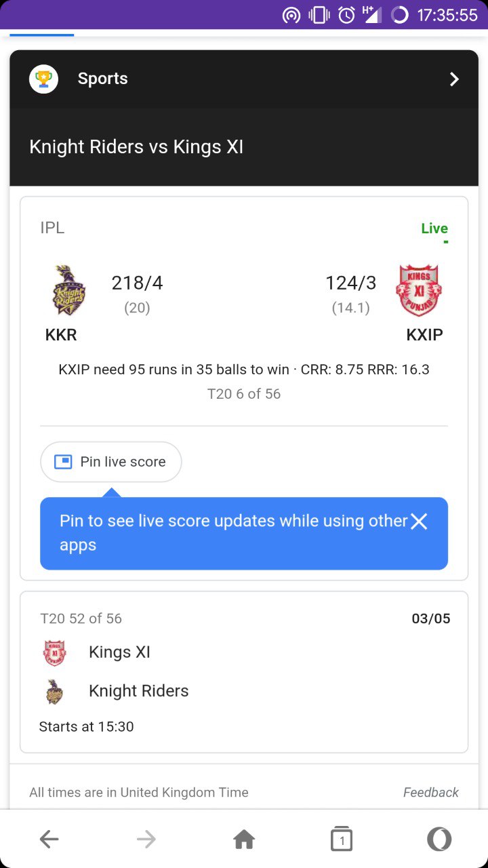Open the tabs switcher icon

(342, 840)
